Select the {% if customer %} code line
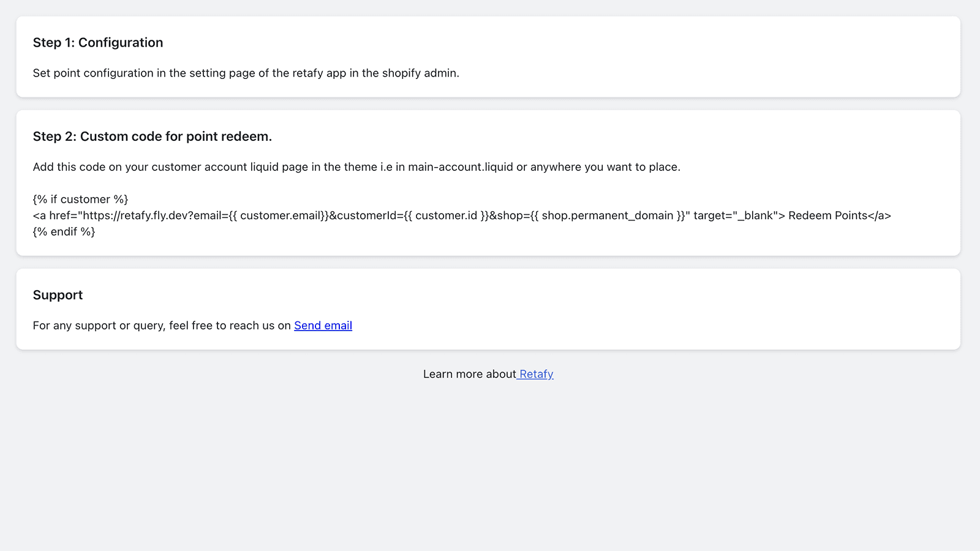Screen dimensions: 980x551 click(80, 199)
